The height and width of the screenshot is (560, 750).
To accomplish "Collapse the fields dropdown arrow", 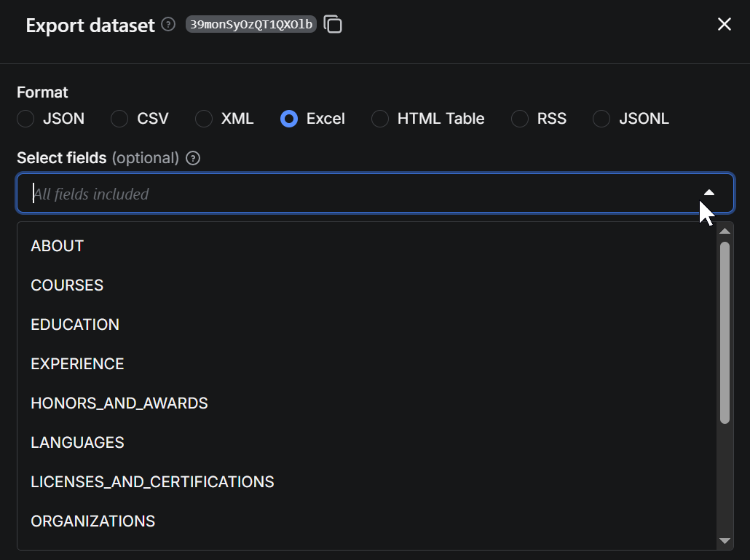I will point(708,193).
